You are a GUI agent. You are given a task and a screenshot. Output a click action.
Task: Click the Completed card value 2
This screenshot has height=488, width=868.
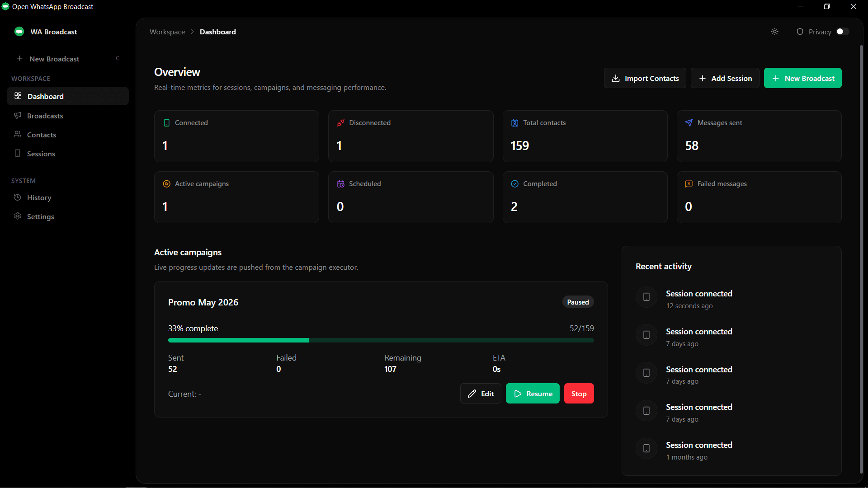514,206
